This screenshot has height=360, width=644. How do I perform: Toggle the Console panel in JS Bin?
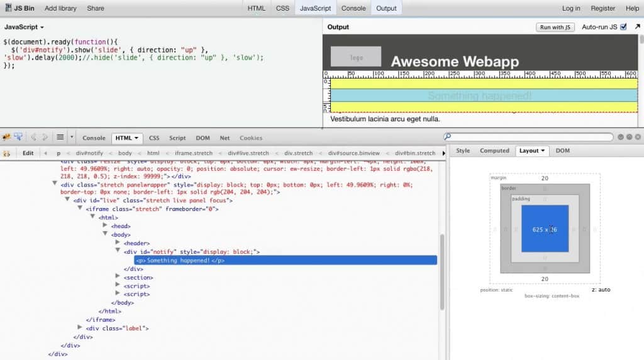(x=353, y=8)
